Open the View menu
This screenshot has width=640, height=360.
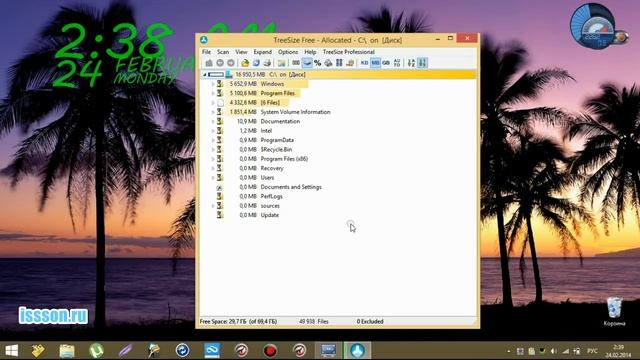[x=241, y=52]
